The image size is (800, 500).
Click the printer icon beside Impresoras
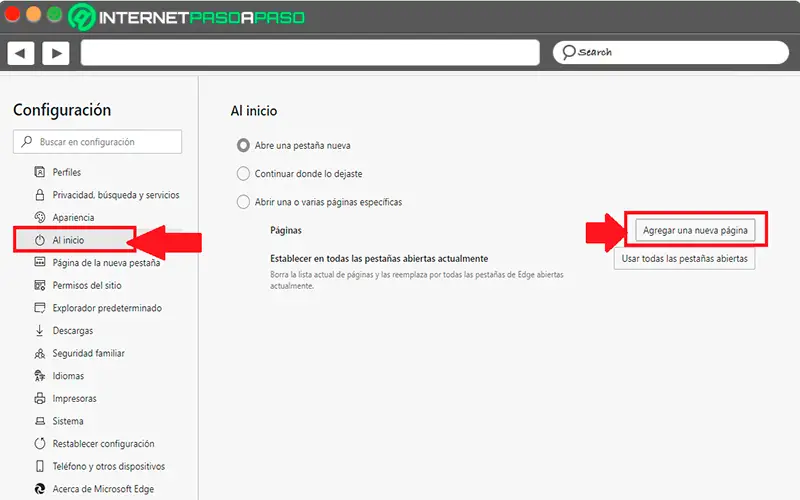point(39,398)
